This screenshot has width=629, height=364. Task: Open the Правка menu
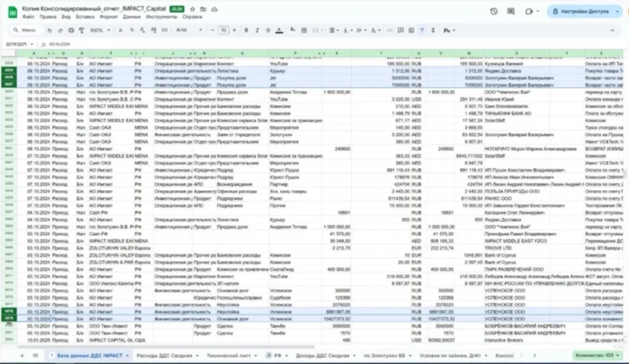pyautogui.click(x=48, y=17)
